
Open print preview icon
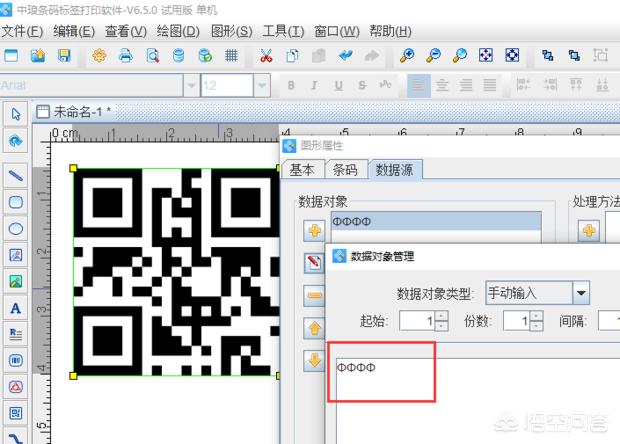[x=152, y=55]
